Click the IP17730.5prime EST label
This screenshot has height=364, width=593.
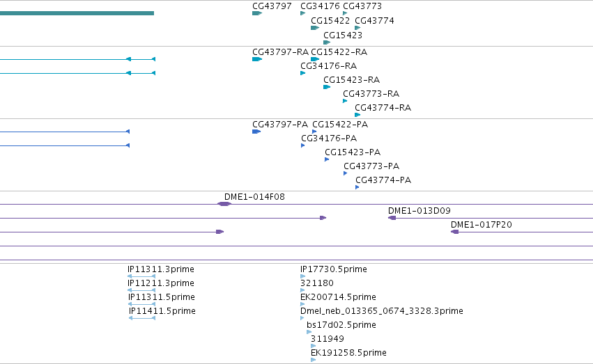pos(334,269)
